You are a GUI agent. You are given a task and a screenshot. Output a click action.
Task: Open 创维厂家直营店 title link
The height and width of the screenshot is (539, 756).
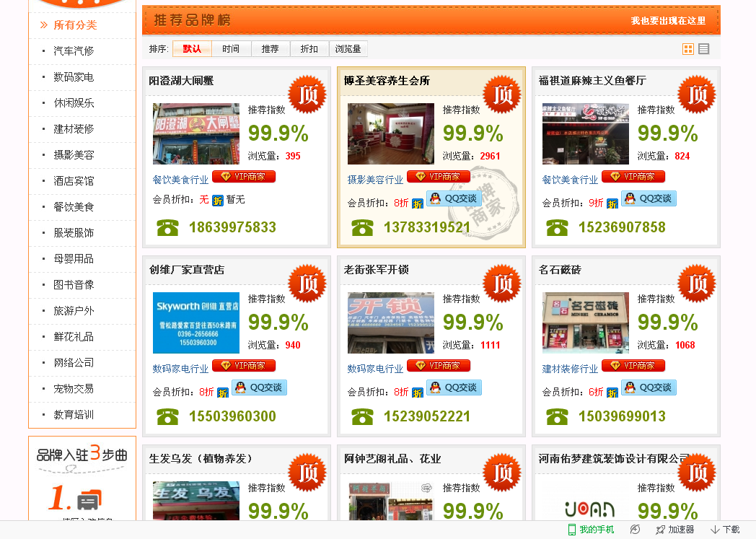tap(187, 270)
